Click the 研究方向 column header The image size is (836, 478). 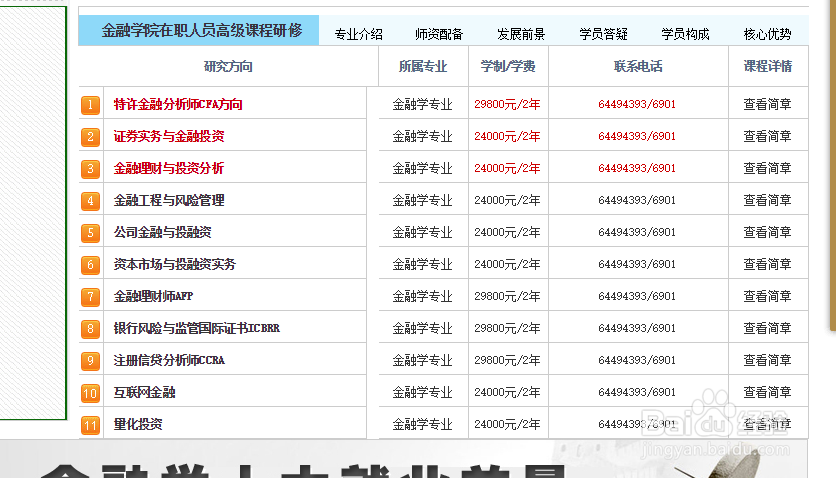pos(228,67)
